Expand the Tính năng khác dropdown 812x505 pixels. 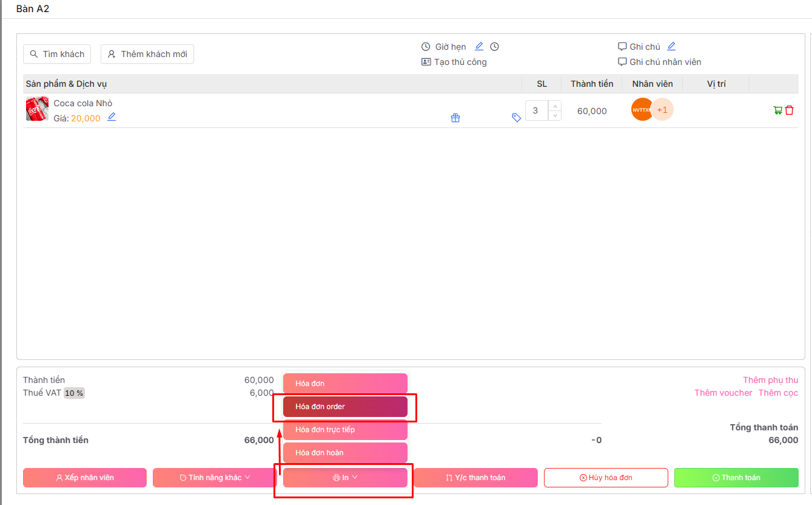[x=215, y=478]
